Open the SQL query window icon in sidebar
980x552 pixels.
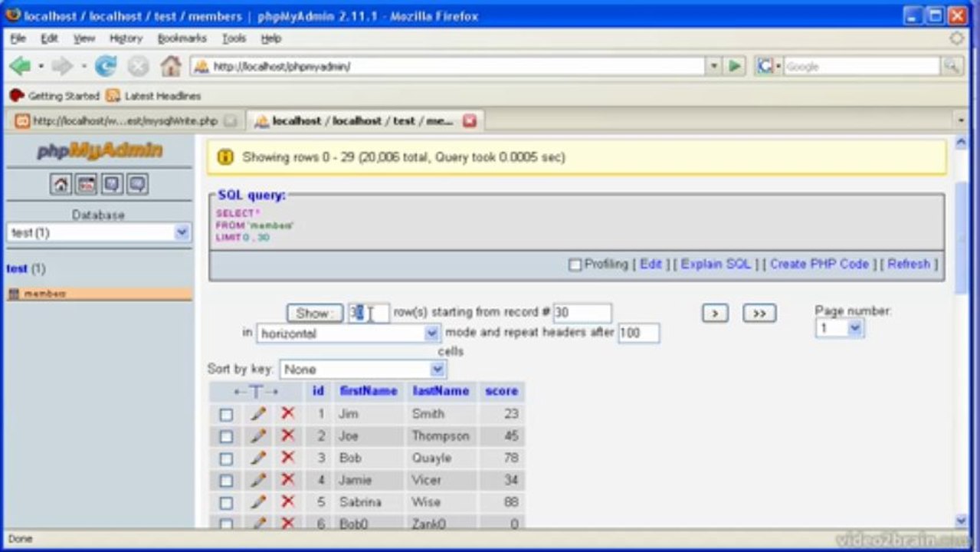[87, 184]
